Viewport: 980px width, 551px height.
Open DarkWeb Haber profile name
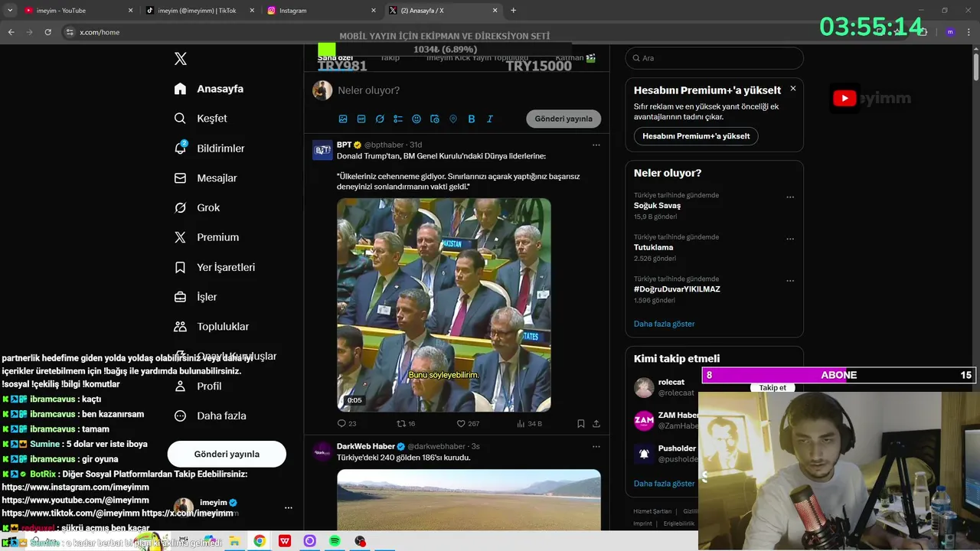click(x=366, y=446)
